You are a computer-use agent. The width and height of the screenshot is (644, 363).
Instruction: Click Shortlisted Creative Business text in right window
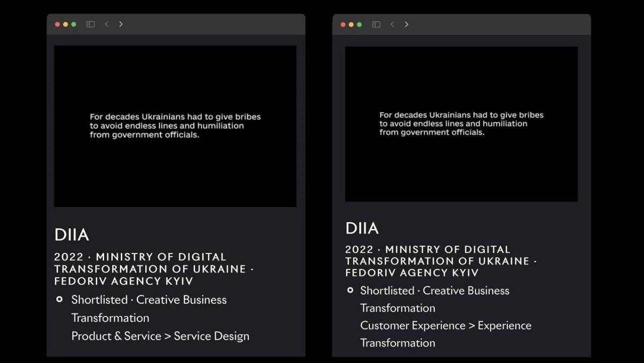pyautogui.click(x=435, y=291)
